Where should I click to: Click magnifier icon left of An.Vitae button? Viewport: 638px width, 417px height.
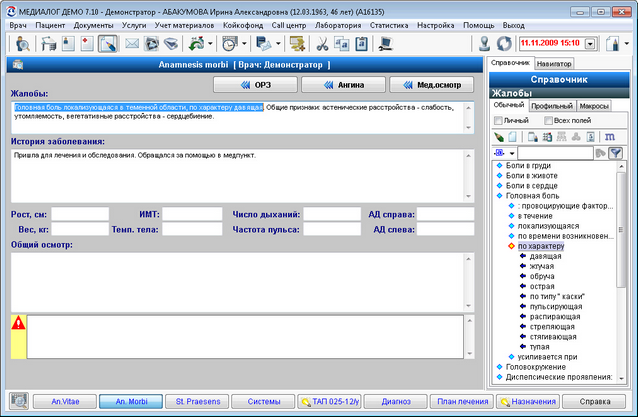19,401
